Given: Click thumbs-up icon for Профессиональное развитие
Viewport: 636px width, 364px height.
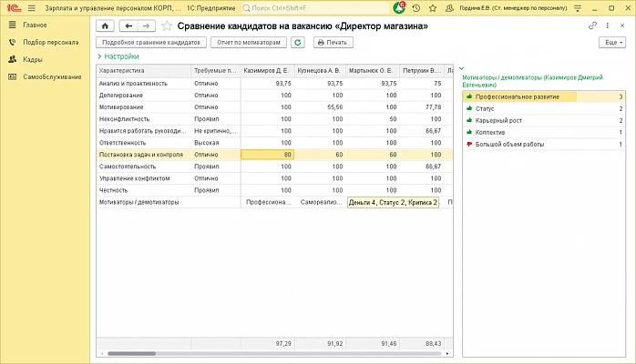Looking at the screenshot, I should coord(469,96).
